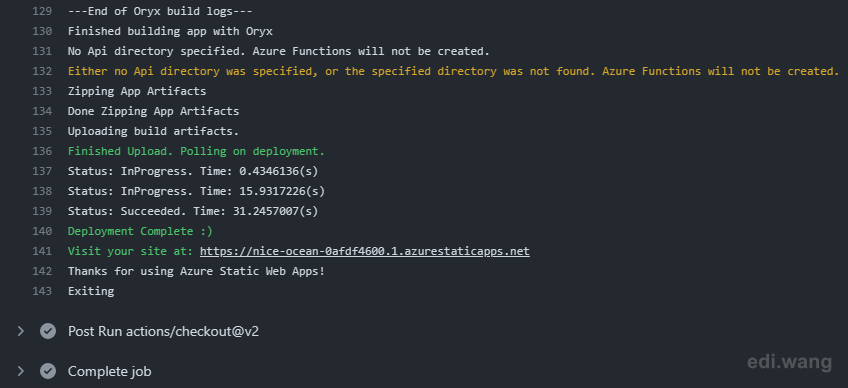The image size is (848, 388).
Task: Click the Deployment Complete :) message
Action: pyautogui.click(x=140, y=231)
